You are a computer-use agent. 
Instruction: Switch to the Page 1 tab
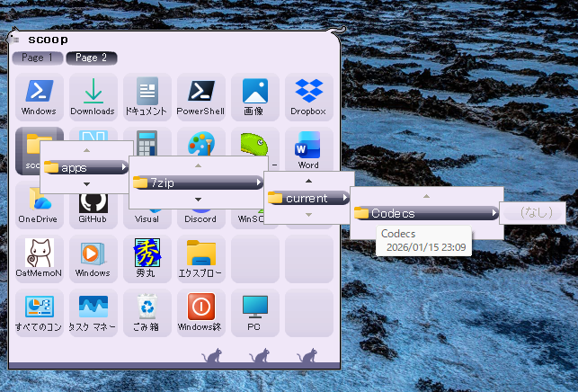pos(38,58)
